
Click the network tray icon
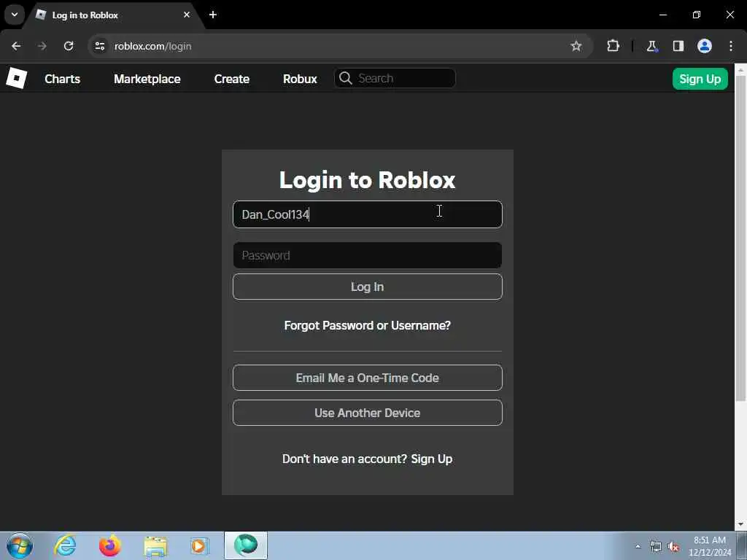656,546
